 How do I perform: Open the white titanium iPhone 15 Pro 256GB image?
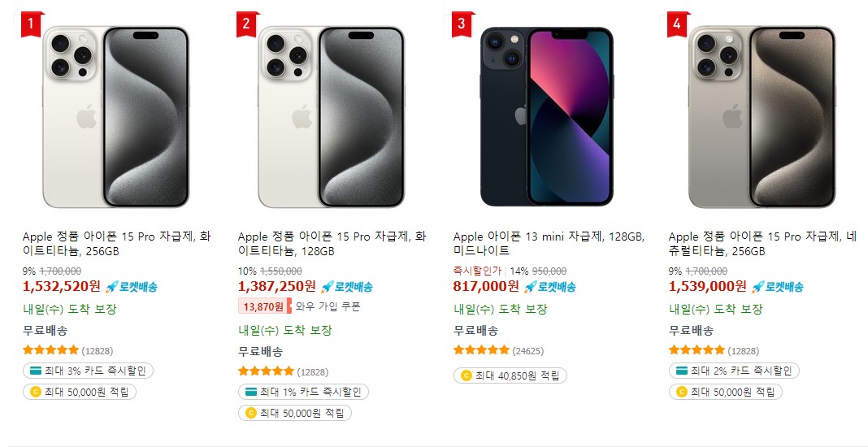(x=115, y=117)
